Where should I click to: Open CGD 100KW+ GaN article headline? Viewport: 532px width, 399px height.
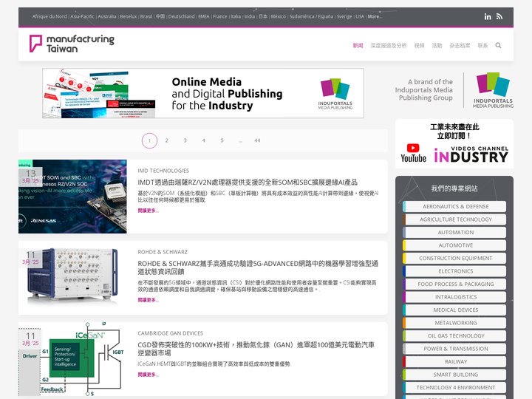[x=256, y=349]
